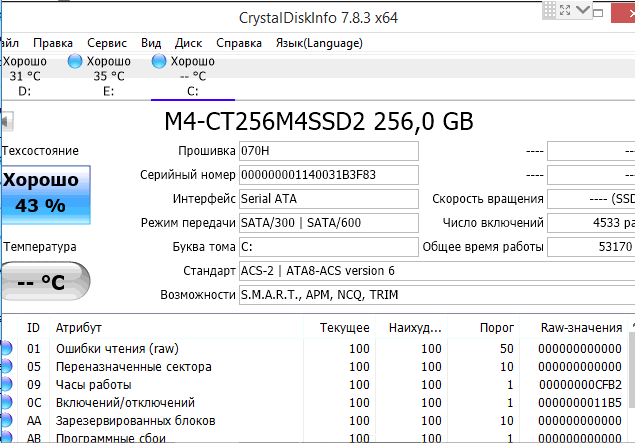Click status orb for attribute 09
This screenshot has width=635, height=443.
point(6,384)
